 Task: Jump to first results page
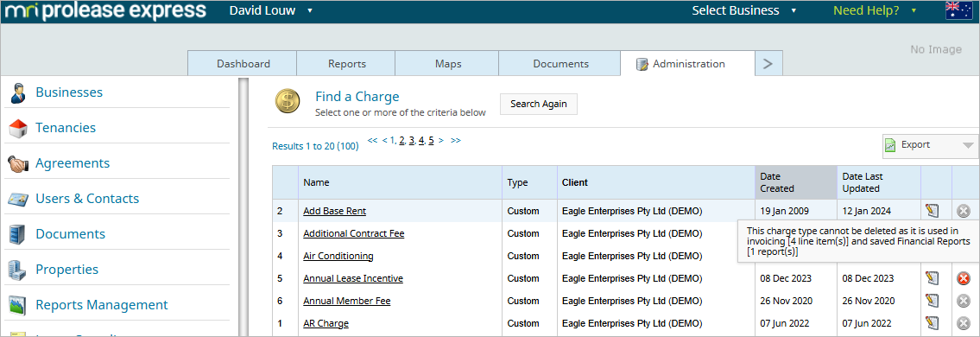[x=372, y=141]
